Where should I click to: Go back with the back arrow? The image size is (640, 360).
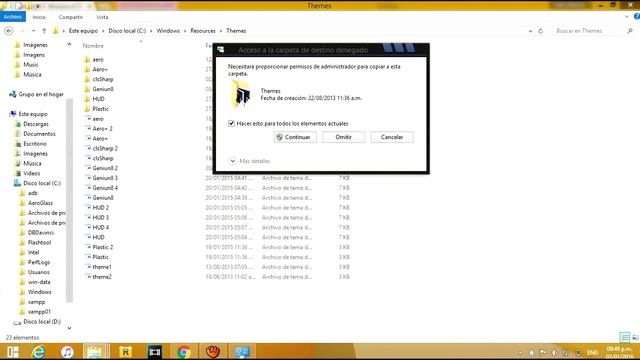[9, 31]
